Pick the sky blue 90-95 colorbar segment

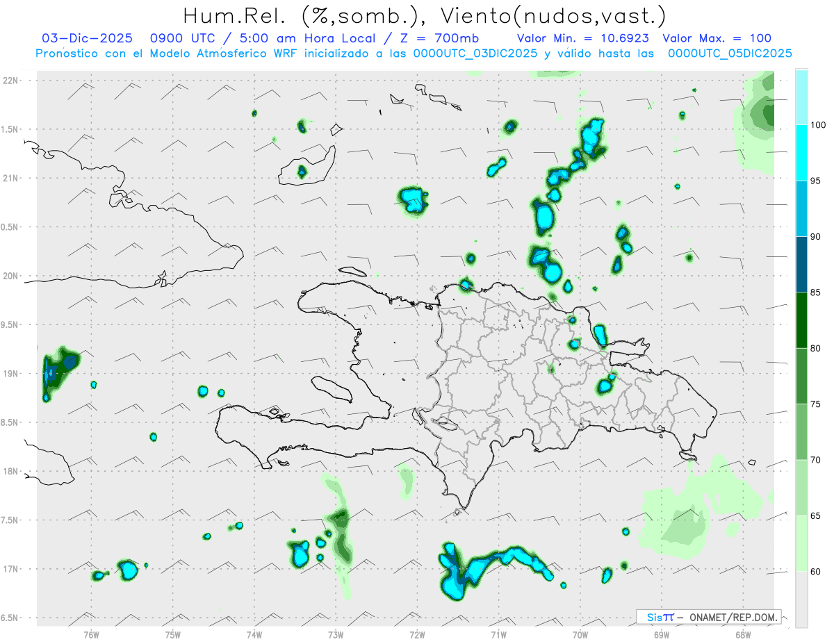coord(801,208)
